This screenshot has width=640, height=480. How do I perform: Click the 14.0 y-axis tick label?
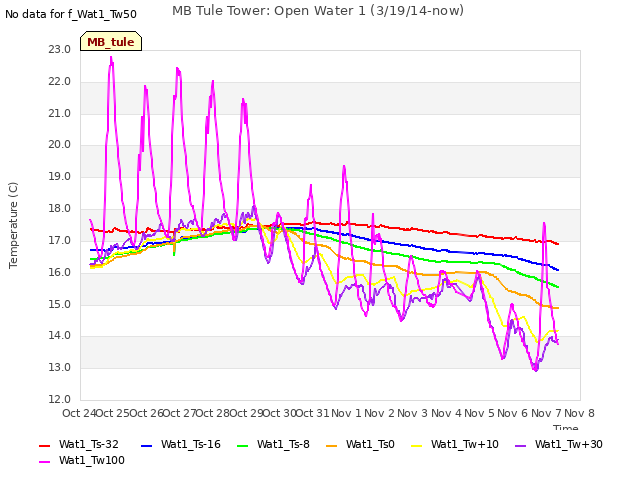click(60, 336)
